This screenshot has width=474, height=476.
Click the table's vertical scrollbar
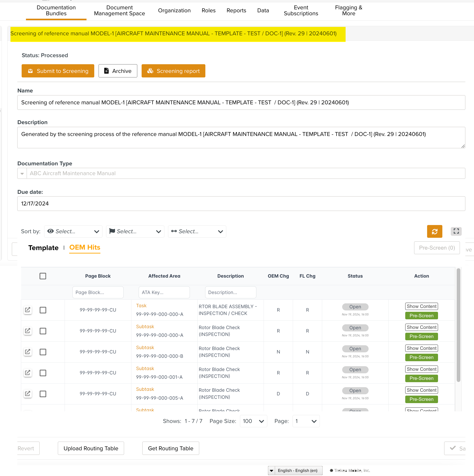click(x=458, y=325)
